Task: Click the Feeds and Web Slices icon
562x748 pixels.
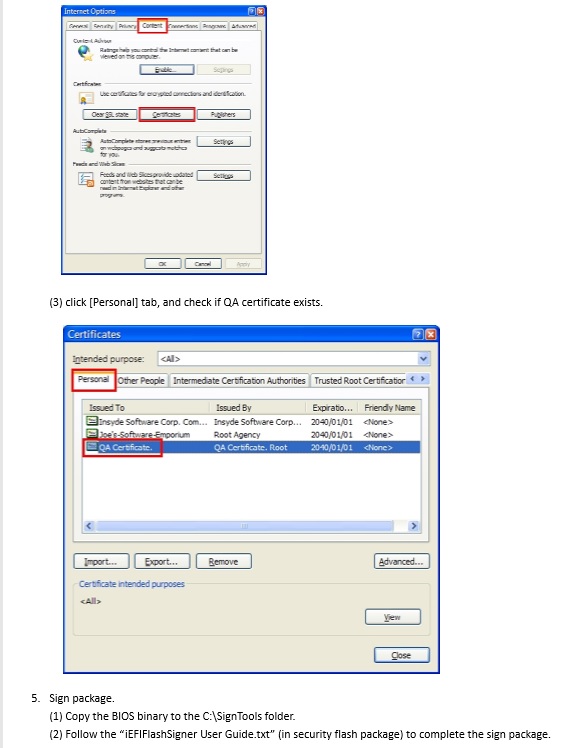Action: (86, 179)
